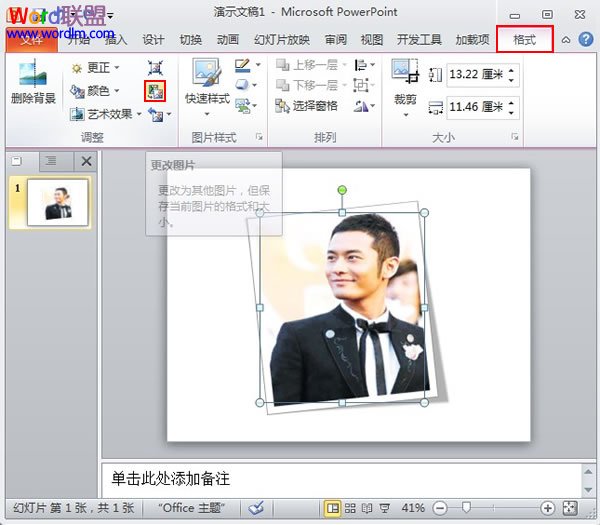600x525 pixels.
Task: Switch to the 视图 view tab
Action: 372,39
